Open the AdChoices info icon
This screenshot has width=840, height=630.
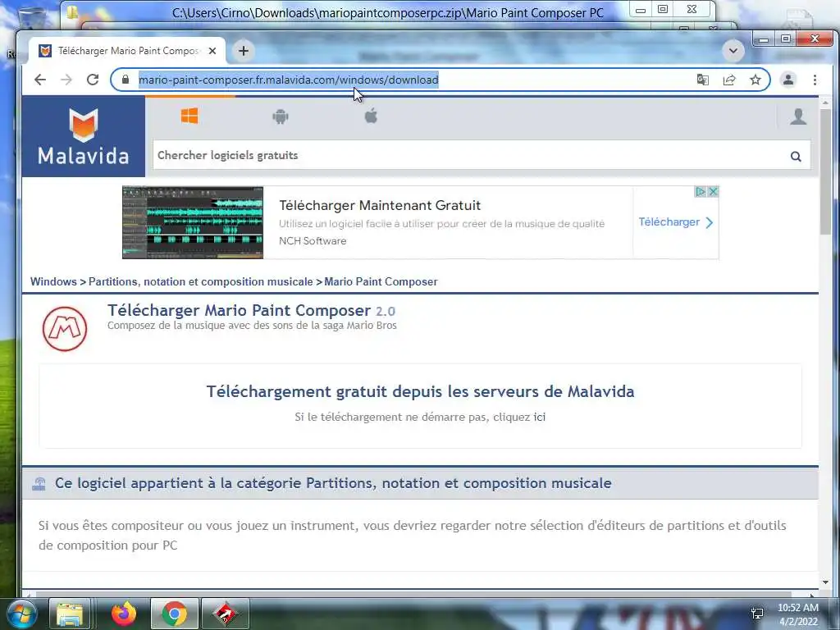[701, 191]
